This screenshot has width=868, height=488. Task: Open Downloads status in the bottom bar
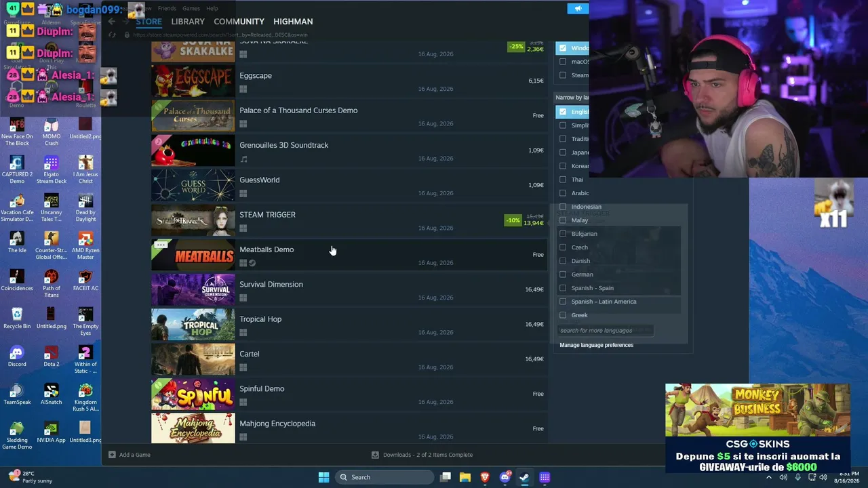click(x=422, y=455)
